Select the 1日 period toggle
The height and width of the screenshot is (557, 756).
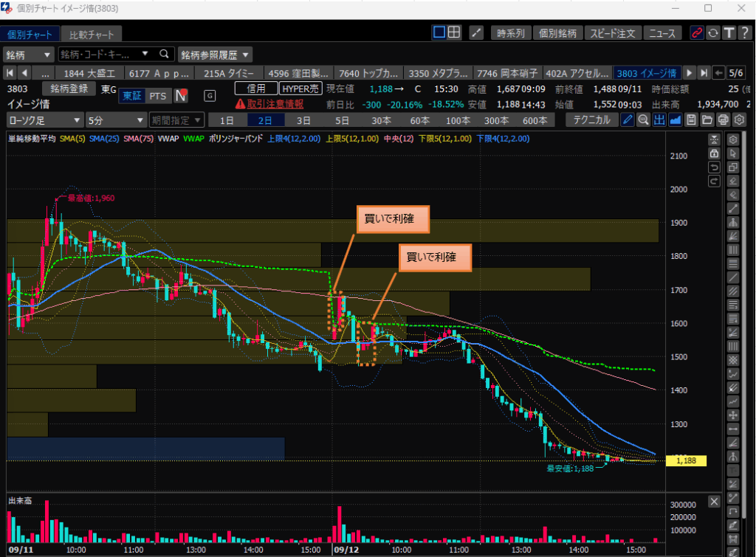(227, 120)
